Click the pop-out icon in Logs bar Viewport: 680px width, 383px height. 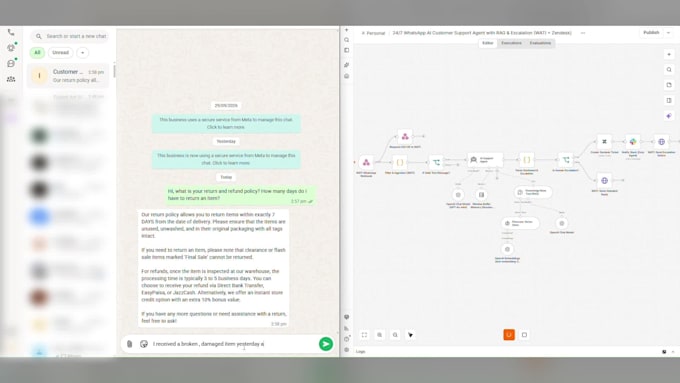point(664,352)
